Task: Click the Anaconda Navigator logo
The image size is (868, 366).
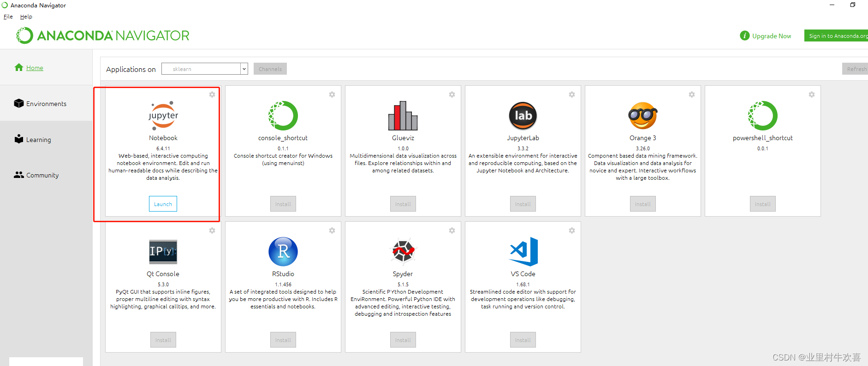Action: point(103,35)
